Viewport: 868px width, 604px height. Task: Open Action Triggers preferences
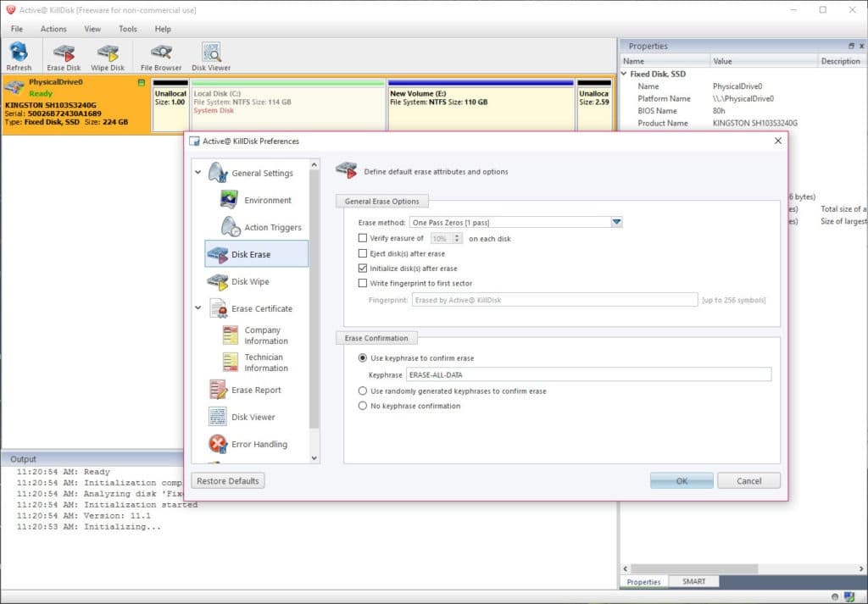[272, 228]
